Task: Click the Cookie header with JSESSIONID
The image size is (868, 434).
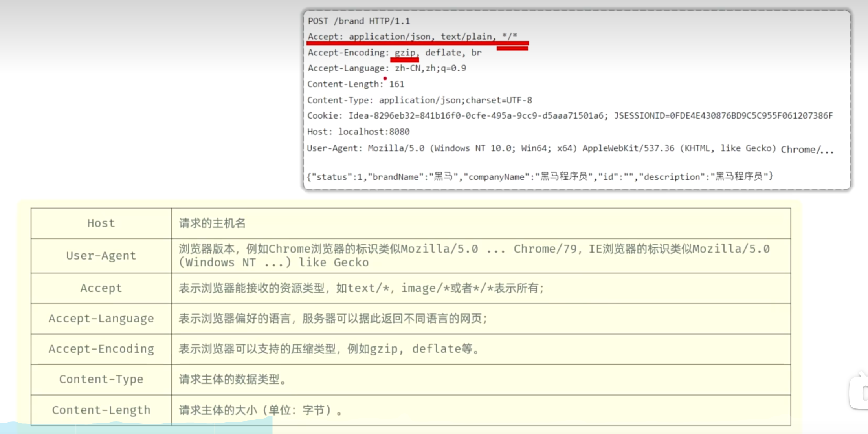Action: [569, 116]
